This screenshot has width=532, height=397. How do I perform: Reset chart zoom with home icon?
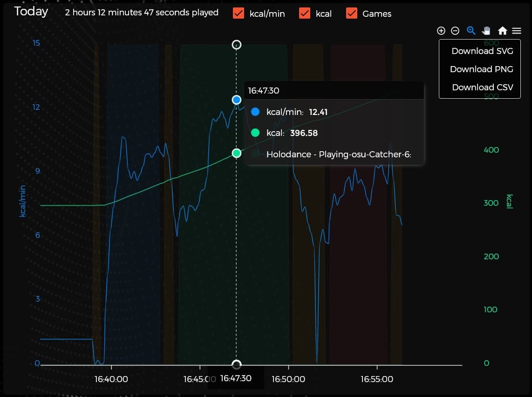point(502,31)
